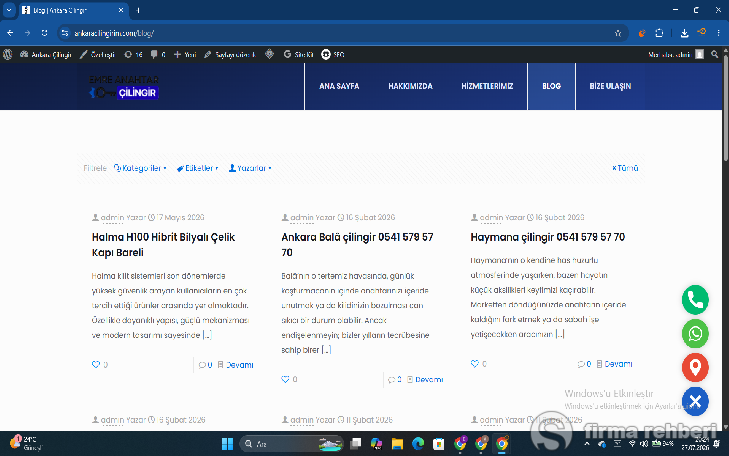Image resolution: width=729 pixels, height=456 pixels.
Task: Like the Haymana çilingir post heart icon
Action: (x=475, y=363)
